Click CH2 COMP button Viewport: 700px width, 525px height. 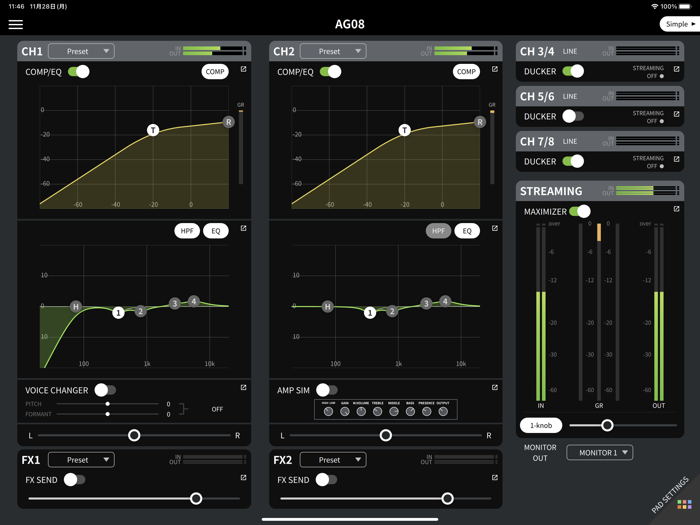tap(466, 71)
